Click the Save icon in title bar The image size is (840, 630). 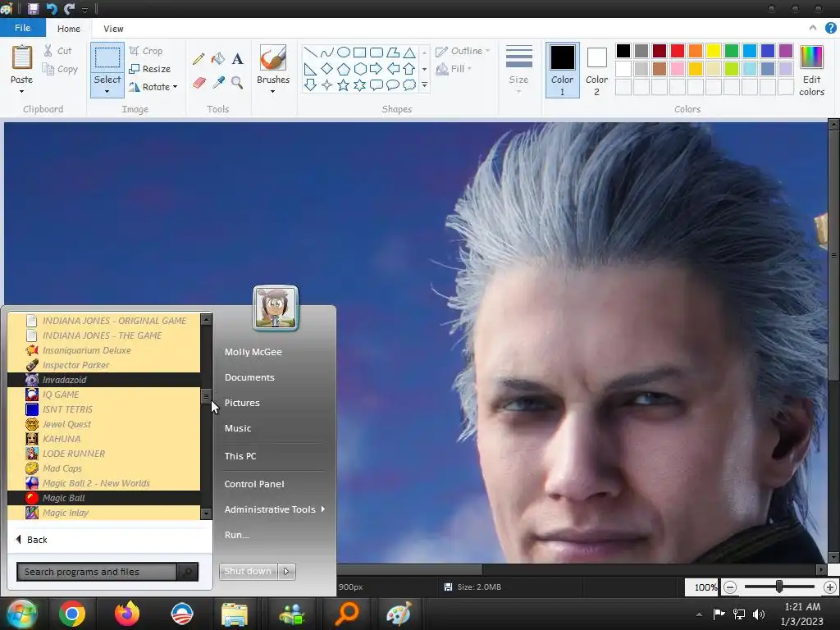click(33, 8)
